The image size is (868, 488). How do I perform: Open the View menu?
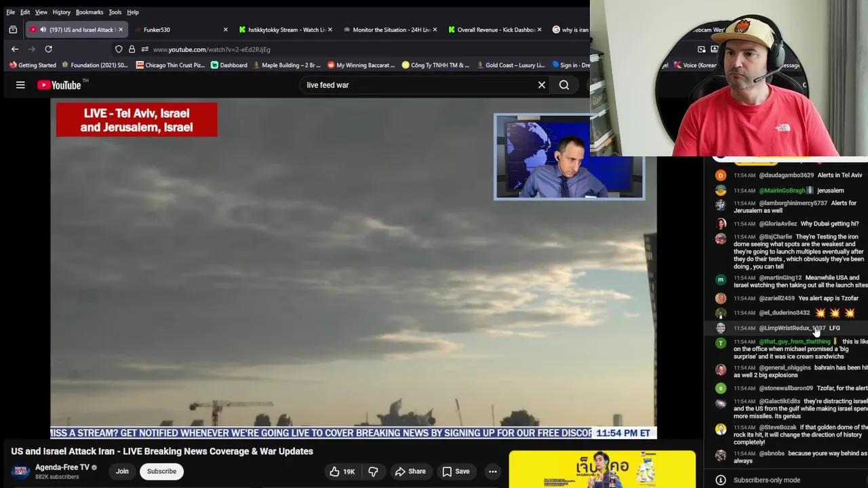coord(41,12)
